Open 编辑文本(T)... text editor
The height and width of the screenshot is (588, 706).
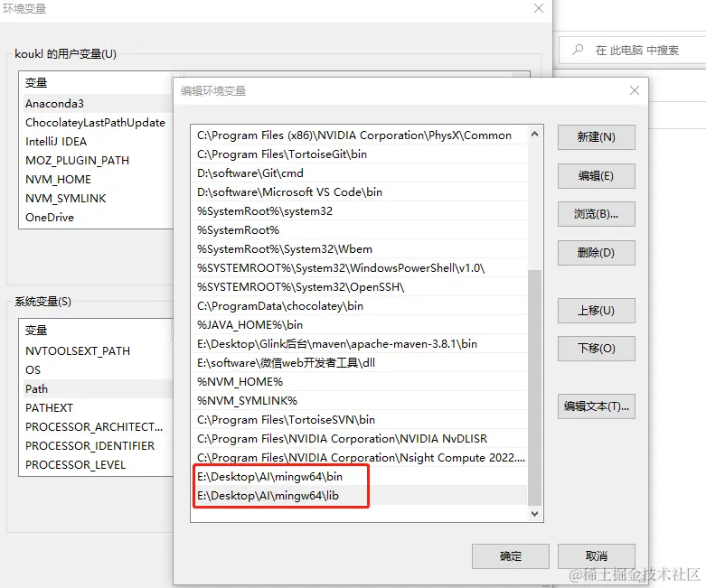[596, 406]
